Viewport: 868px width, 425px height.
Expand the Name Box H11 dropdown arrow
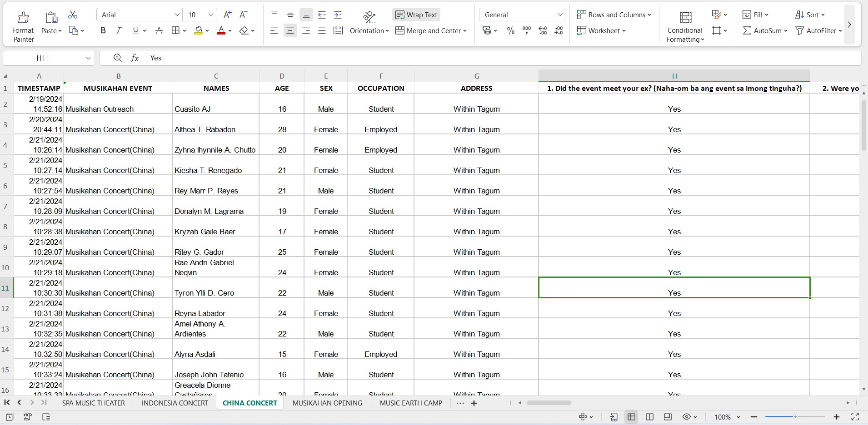point(88,58)
